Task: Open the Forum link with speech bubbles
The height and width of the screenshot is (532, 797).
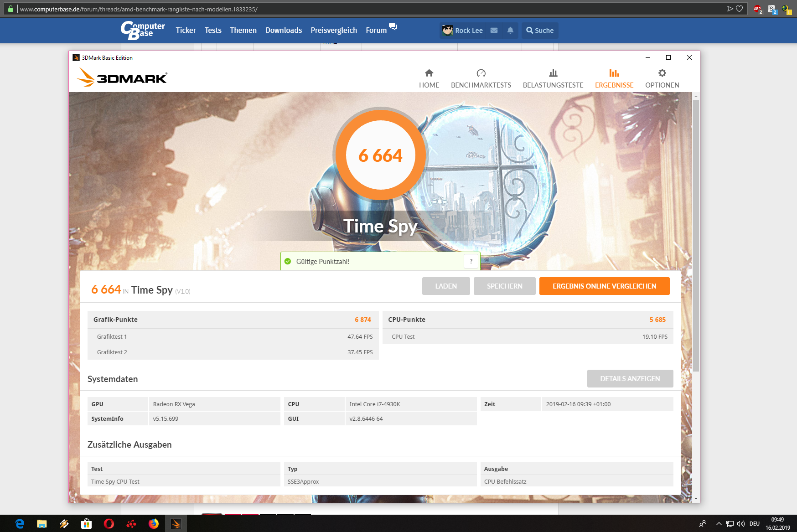Action: point(381,30)
